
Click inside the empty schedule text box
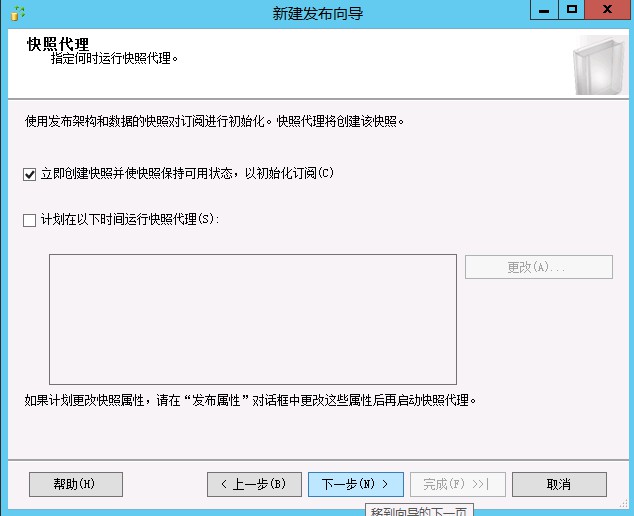[x=253, y=319]
